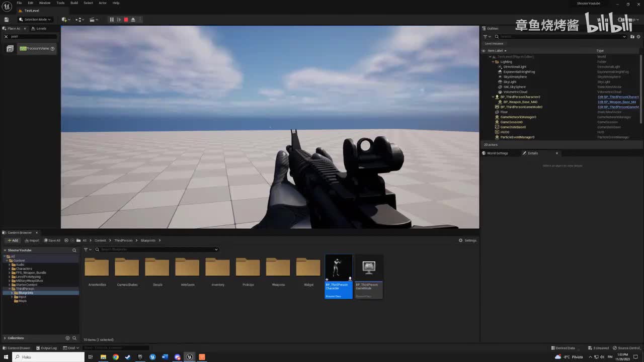Viewport: 644px width, 362px height.
Task: Click Save All in Content Browser
Action: click(x=52, y=240)
